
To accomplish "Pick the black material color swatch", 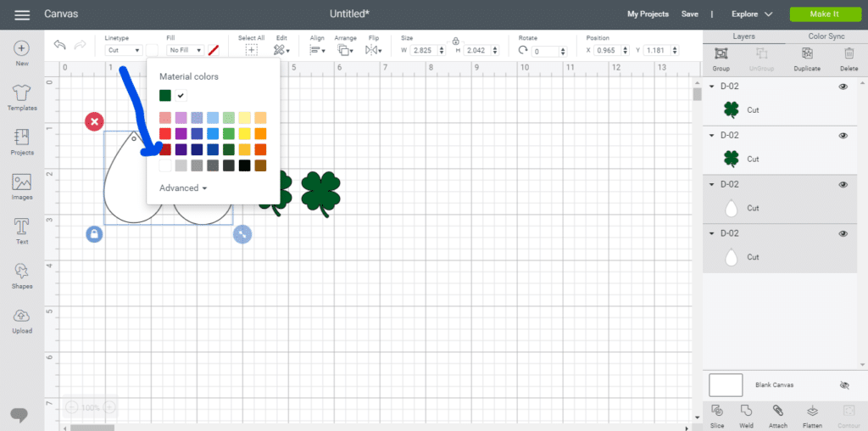I will tap(244, 165).
